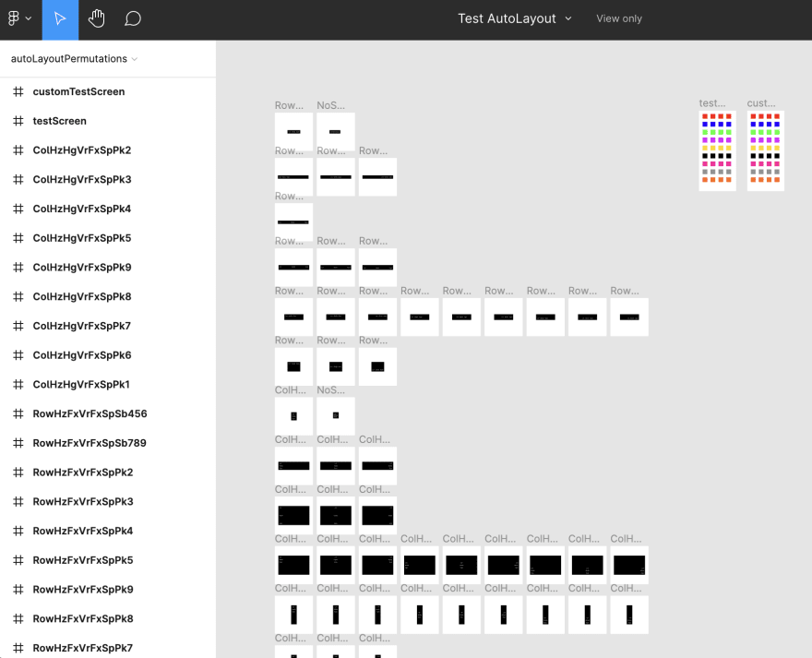Select the customTestScreen layer
Image resolution: width=812 pixels, height=658 pixels.
[108, 91]
